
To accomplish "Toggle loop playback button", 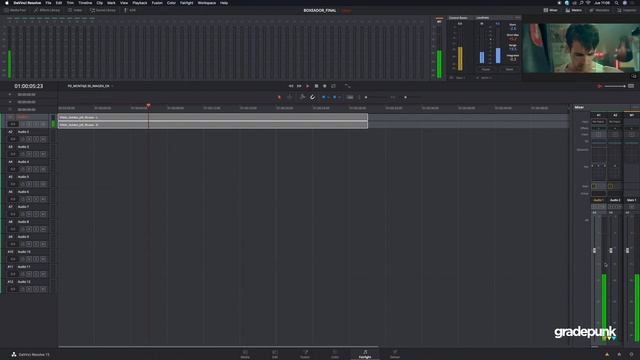I will 333,86.
